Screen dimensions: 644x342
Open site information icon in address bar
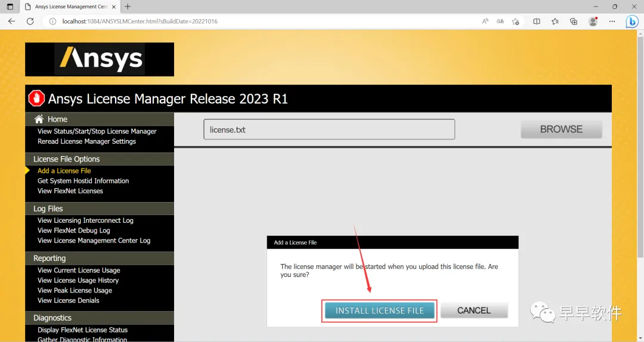52,21
